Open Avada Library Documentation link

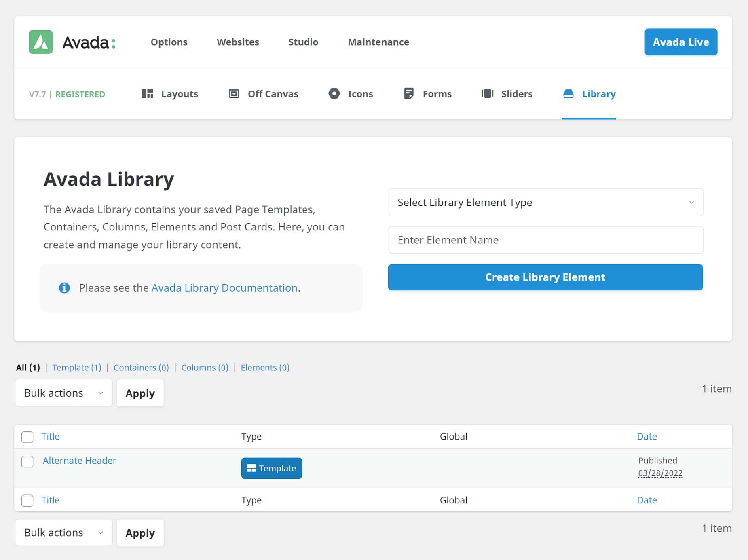pos(224,288)
